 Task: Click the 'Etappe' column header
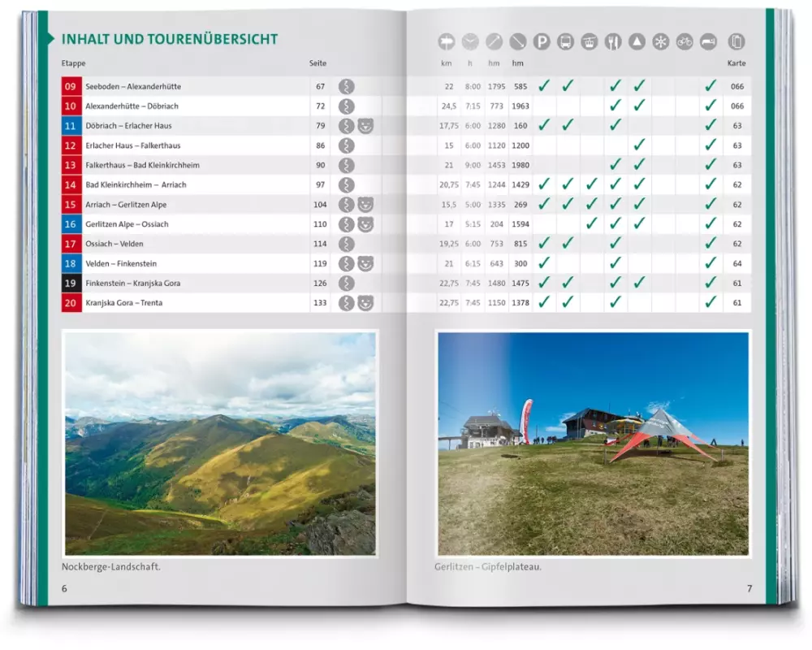tap(73, 63)
